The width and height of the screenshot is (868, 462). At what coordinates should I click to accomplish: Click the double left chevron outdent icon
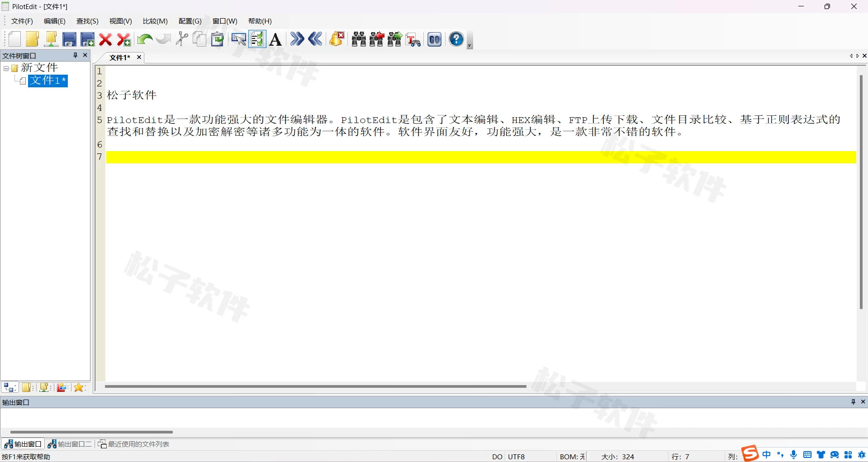point(315,39)
